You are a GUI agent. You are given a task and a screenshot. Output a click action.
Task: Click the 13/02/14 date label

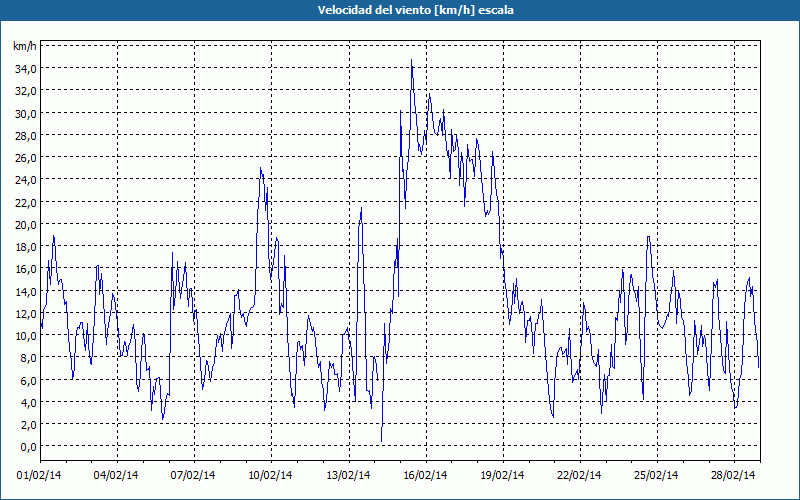coord(348,475)
